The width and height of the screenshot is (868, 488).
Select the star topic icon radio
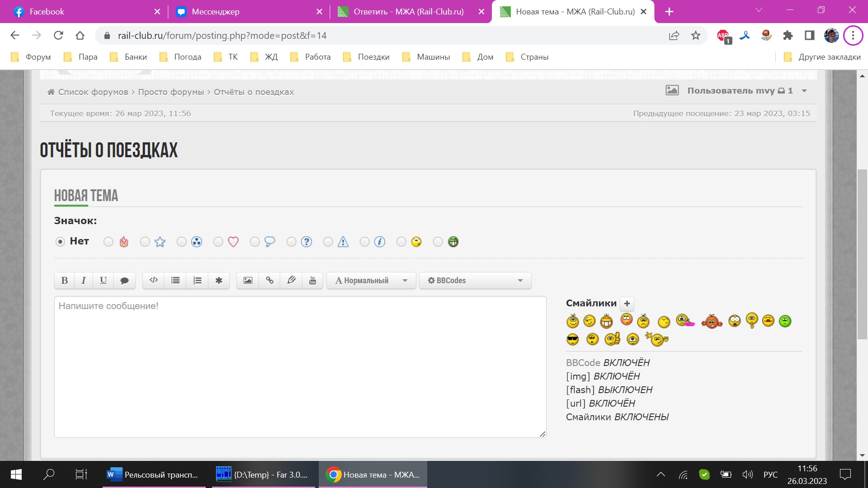coord(145,242)
